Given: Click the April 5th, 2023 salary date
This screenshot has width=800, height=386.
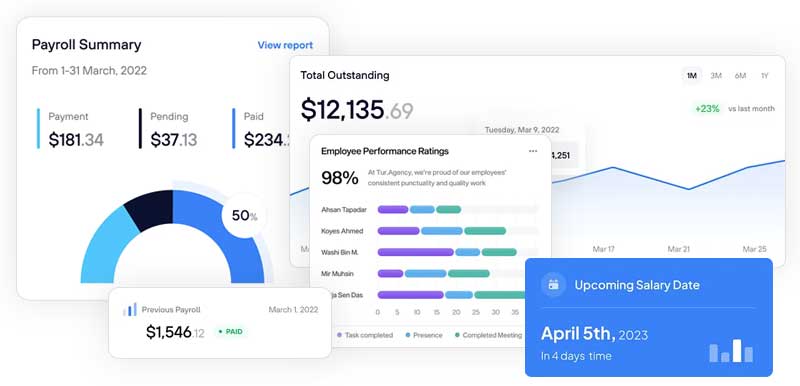Looking at the screenshot, I should tap(594, 334).
